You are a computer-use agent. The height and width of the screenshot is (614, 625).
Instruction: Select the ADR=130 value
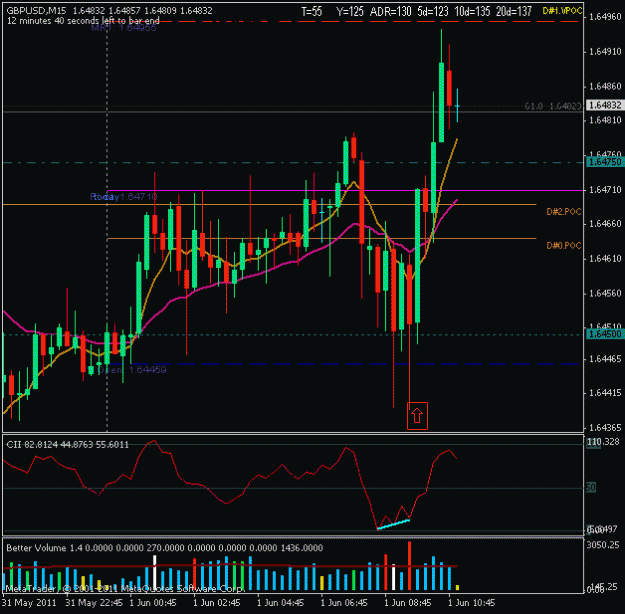390,12
